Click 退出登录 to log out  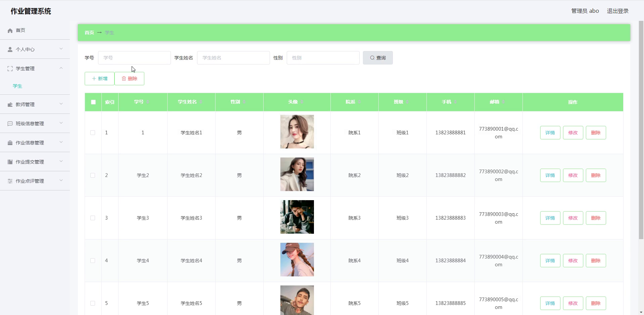(x=617, y=11)
